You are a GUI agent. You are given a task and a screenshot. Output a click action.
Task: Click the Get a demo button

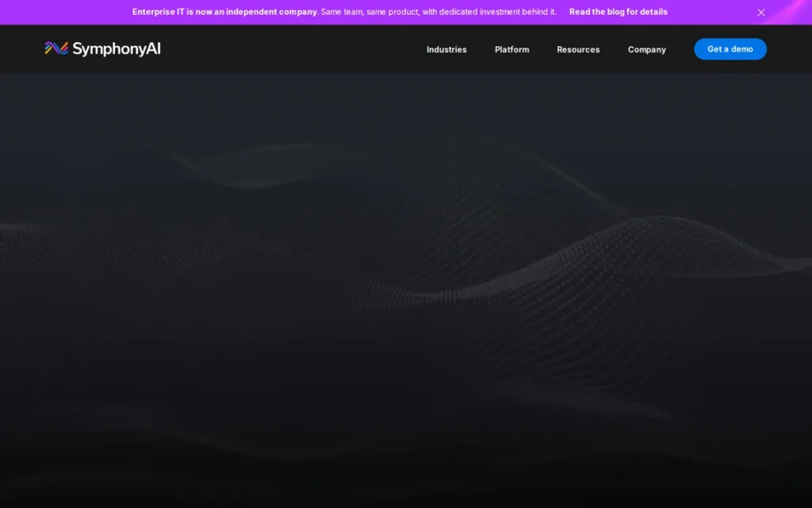[730, 48]
